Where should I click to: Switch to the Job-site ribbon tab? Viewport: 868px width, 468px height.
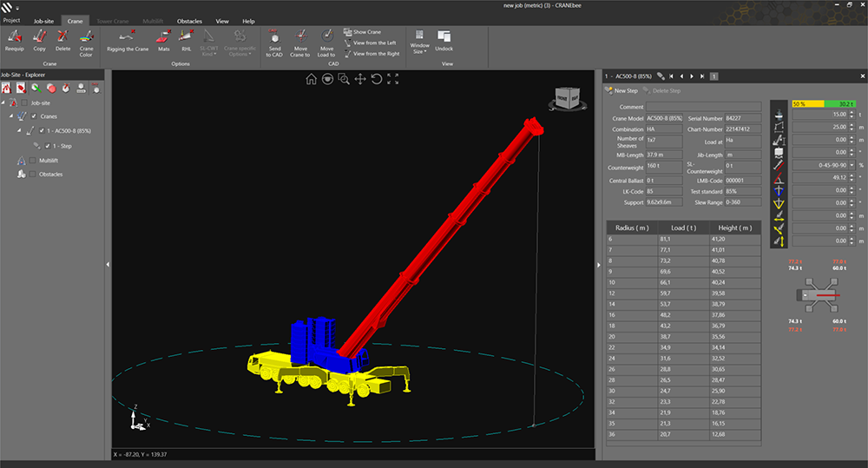(x=43, y=21)
